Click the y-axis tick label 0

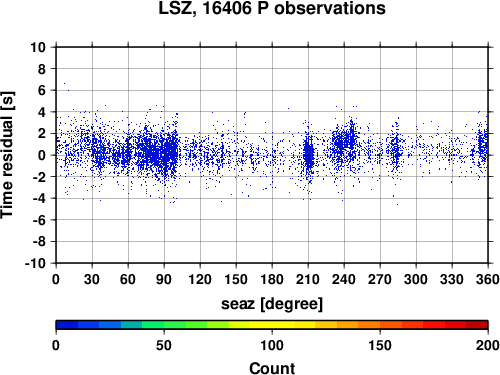click(42, 155)
